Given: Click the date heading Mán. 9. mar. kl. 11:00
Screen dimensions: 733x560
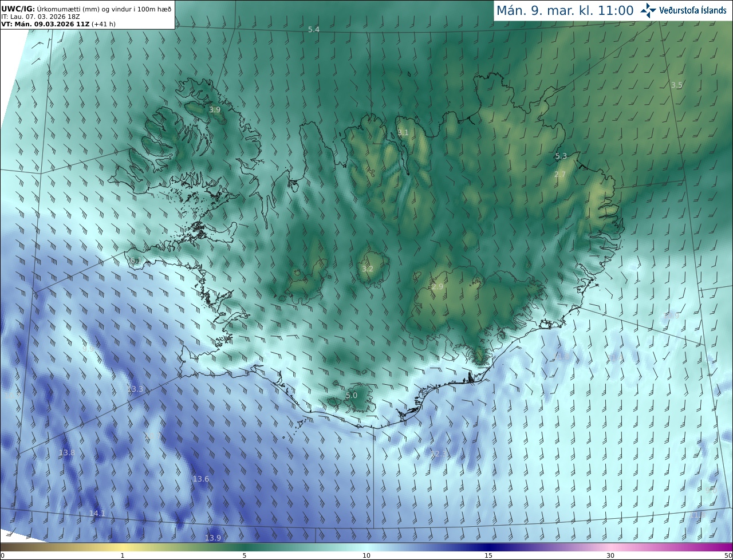Looking at the screenshot, I should 565,10.
